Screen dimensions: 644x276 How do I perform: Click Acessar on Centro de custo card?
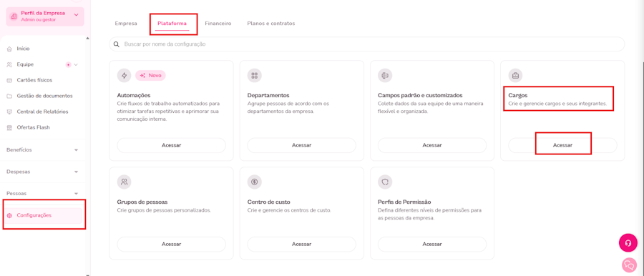301,244
